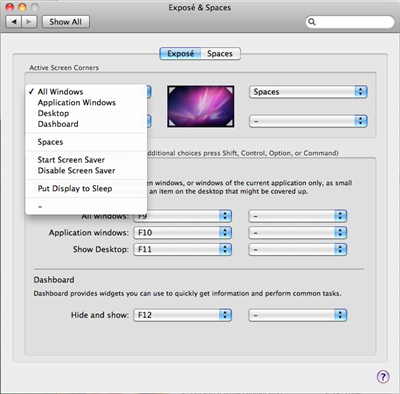Choose Start Screen Saver menu item
Screen dimensions: 400x394
click(x=86, y=160)
